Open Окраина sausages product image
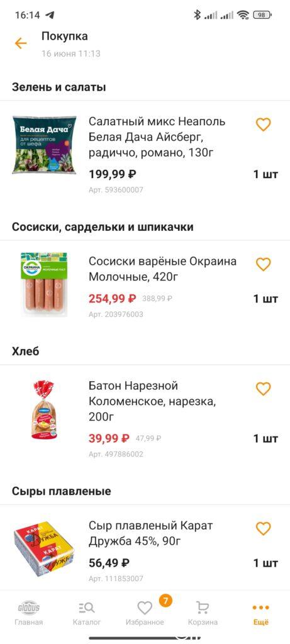Viewport: 290px width, 644px height. click(x=45, y=284)
